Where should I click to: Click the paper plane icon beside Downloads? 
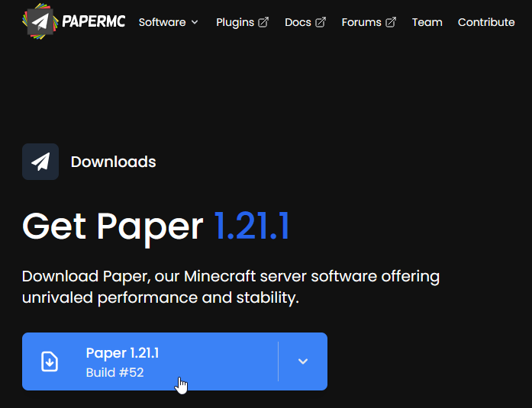[40, 162]
